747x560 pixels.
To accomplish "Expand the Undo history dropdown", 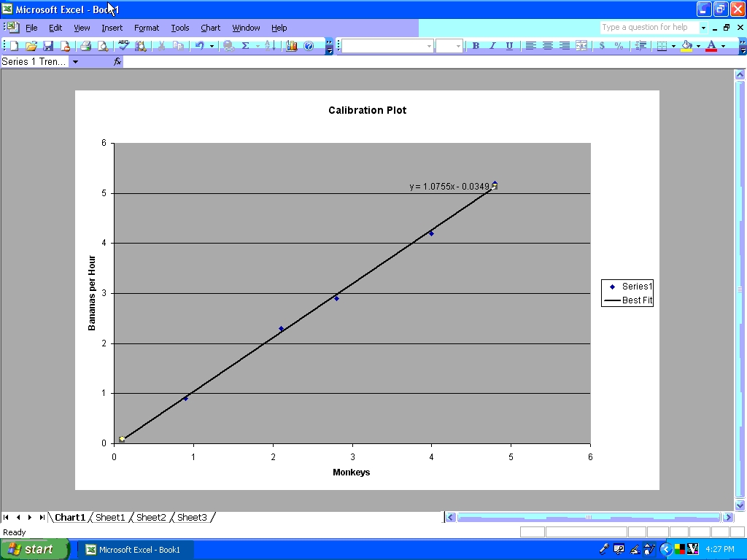I will pyautogui.click(x=212, y=45).
